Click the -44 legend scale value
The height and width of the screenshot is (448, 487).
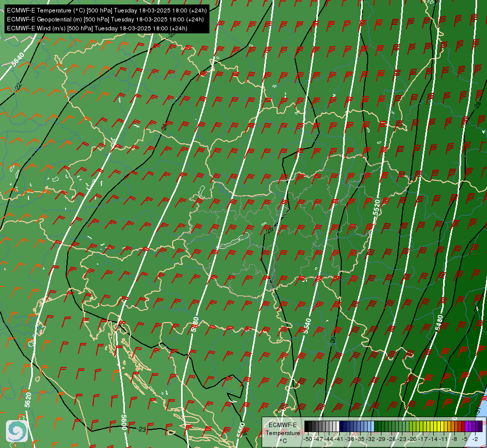click(x=329, y=439)
